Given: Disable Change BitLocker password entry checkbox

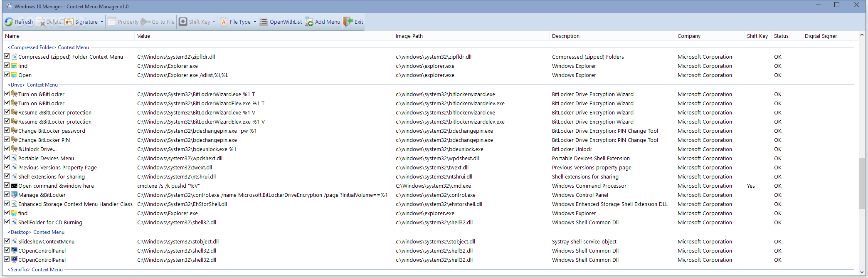Looking at the screenshot, I should [7, 130].
